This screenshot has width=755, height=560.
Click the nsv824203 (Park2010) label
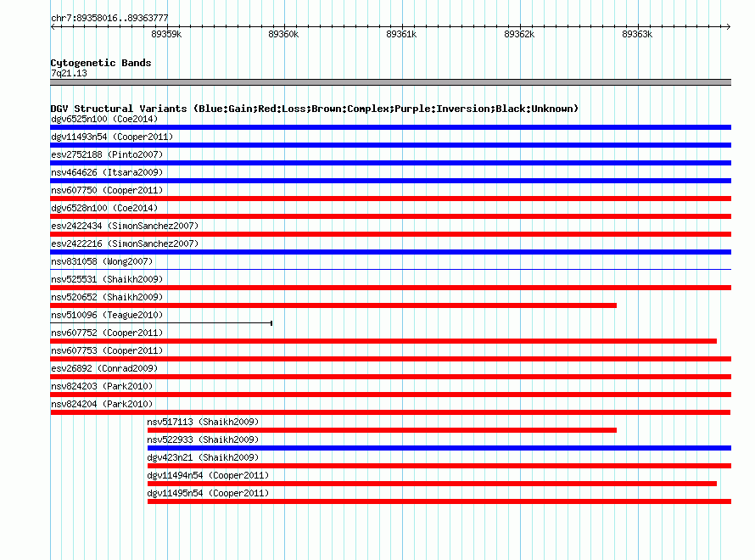click(102, 386)
